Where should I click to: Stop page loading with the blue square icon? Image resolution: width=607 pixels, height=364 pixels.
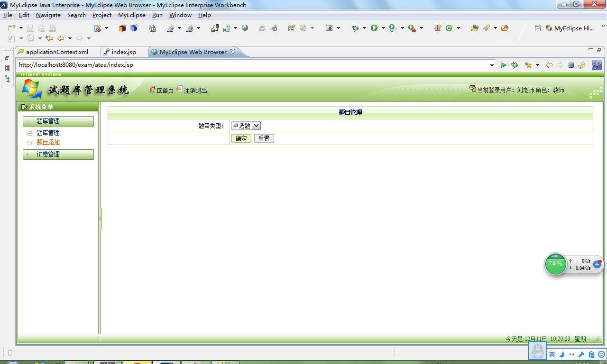coord(571,65)
